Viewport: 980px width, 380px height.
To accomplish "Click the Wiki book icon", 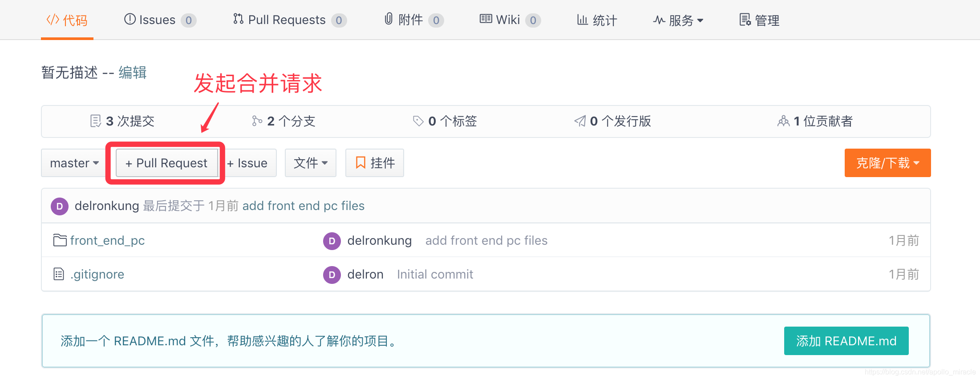I will point(486,19).
